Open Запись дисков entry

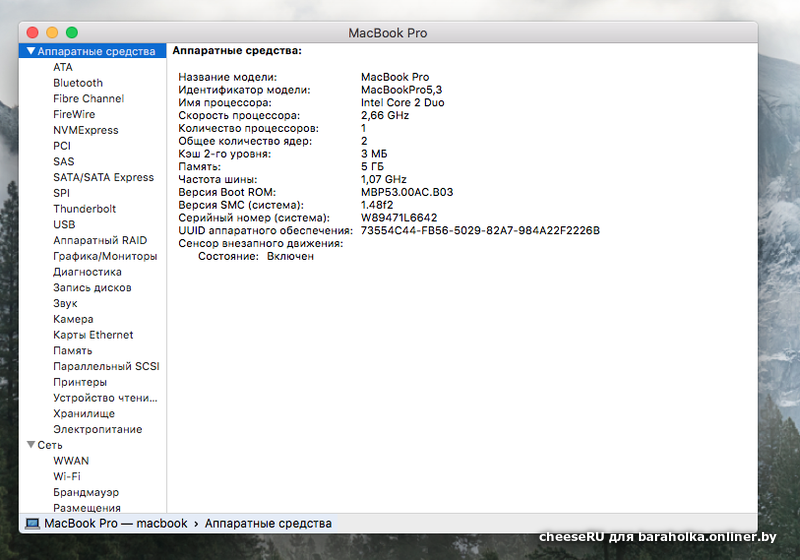(x=92, y=288)
